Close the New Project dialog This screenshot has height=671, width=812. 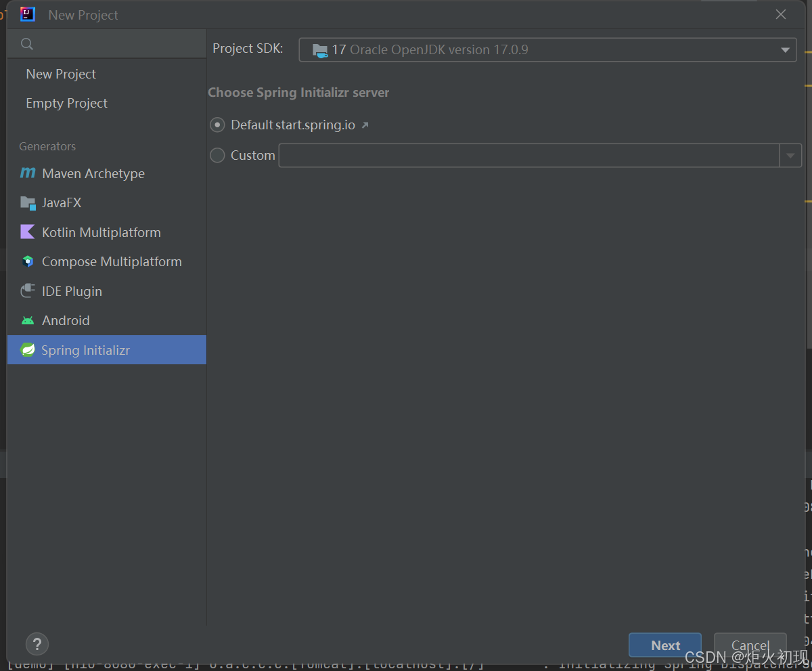coord(781,14)
